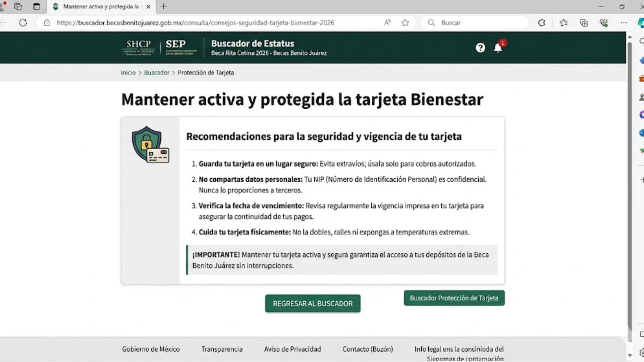
Task: Go to Inicio breadcrumb link
Action: pos(128,73)
